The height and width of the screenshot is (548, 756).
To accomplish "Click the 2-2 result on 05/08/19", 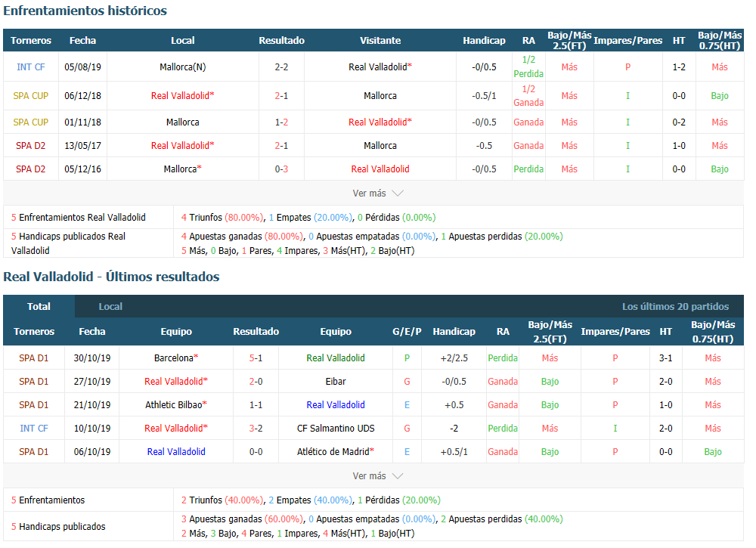I will point(281,67).
